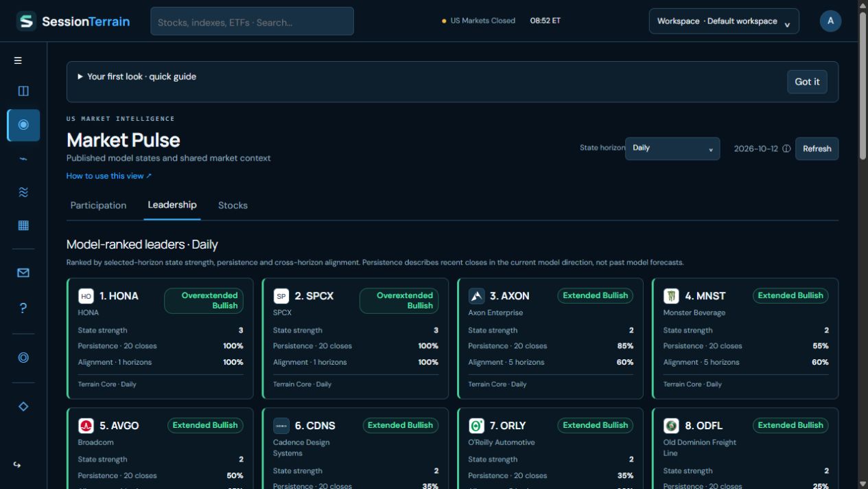
Task: Open the 3. AXON card title
Action: coord(510,296)
